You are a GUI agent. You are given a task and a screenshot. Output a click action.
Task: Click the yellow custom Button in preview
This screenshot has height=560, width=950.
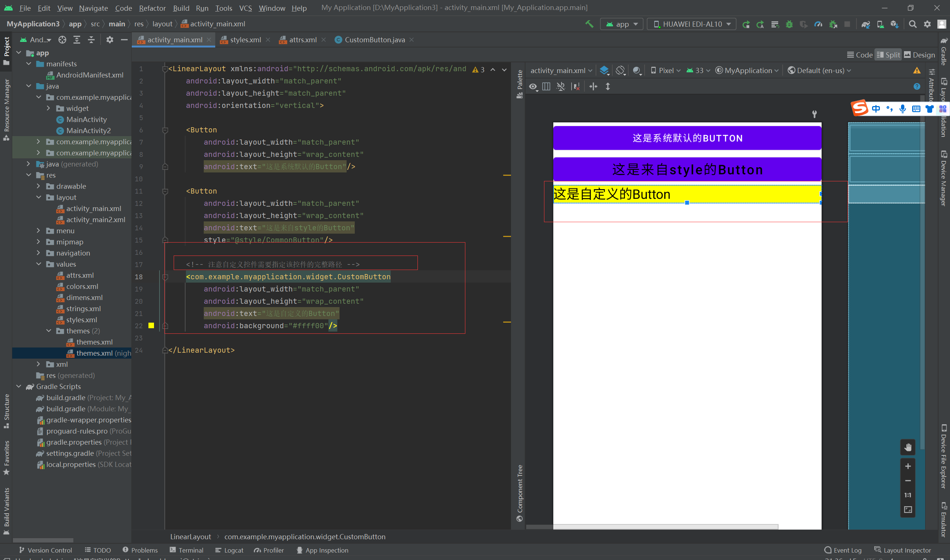(687, 194)
